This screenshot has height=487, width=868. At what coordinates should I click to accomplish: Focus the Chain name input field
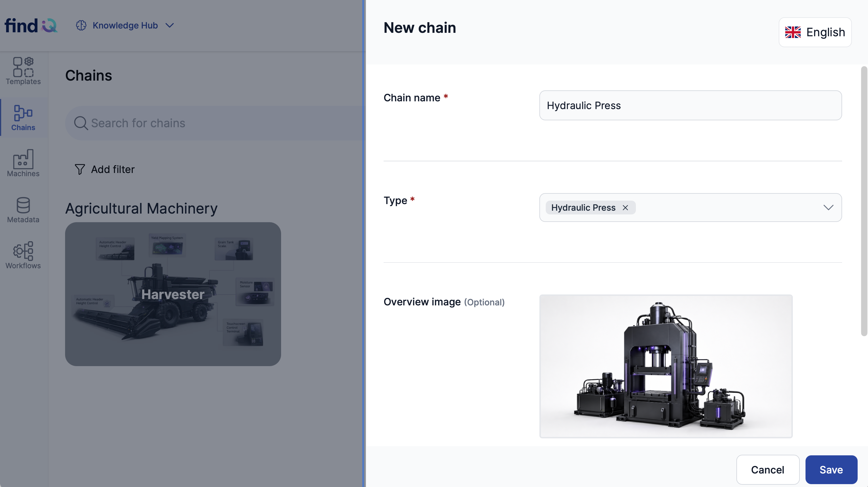pyautogui.click(x=690, y=105)
